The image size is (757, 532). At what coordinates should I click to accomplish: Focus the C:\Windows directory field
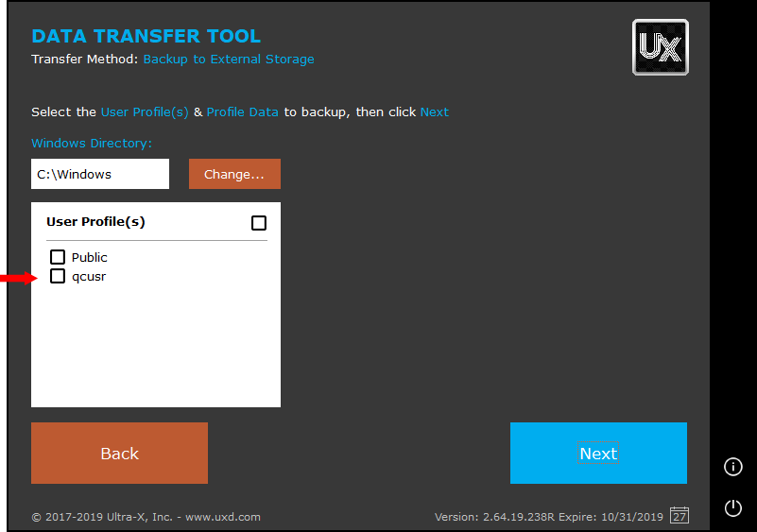[99, 174]
